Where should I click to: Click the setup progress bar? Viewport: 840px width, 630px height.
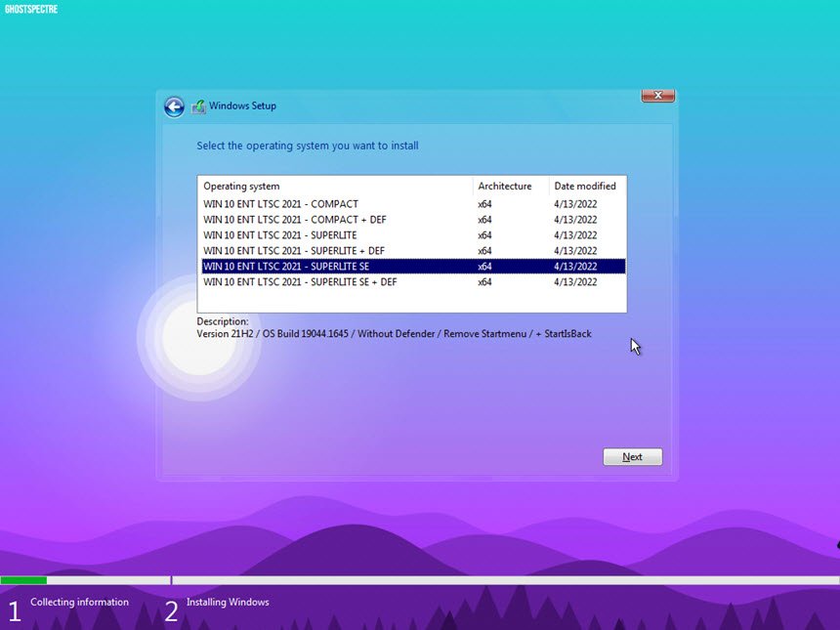click(x=420, y=580)
